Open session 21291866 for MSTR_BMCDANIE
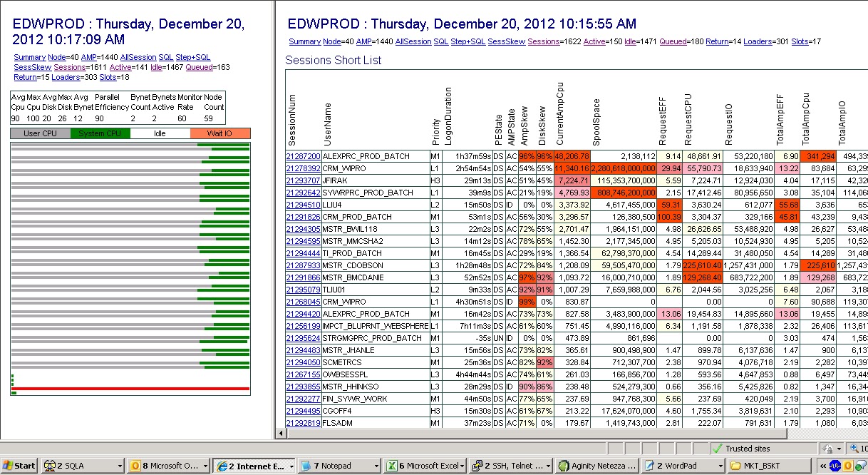This screenshot has height=475, width=868. pos(303,277)
